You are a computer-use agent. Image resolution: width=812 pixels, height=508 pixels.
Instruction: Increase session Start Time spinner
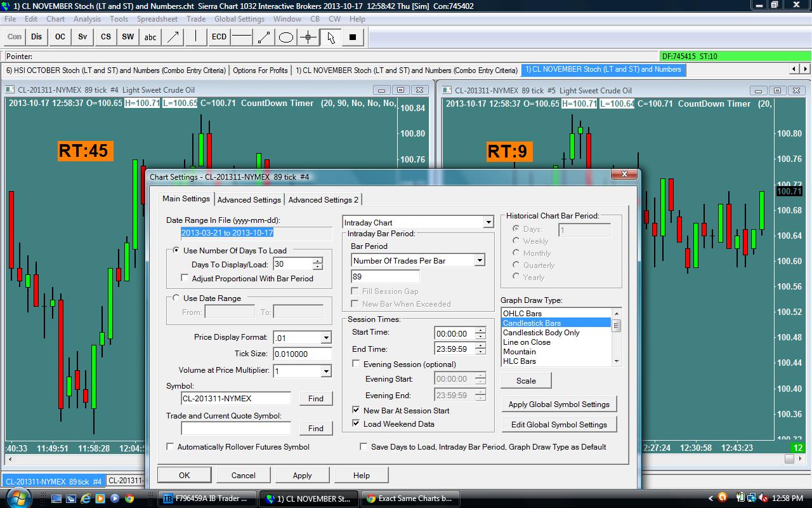click(480, 330)
